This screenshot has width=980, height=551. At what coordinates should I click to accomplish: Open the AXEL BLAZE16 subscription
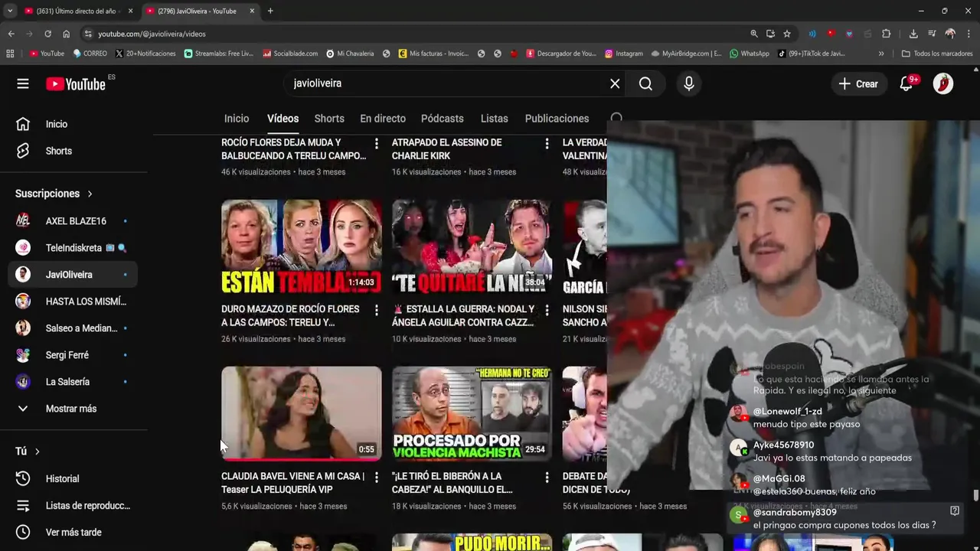[x=74, y=221]
